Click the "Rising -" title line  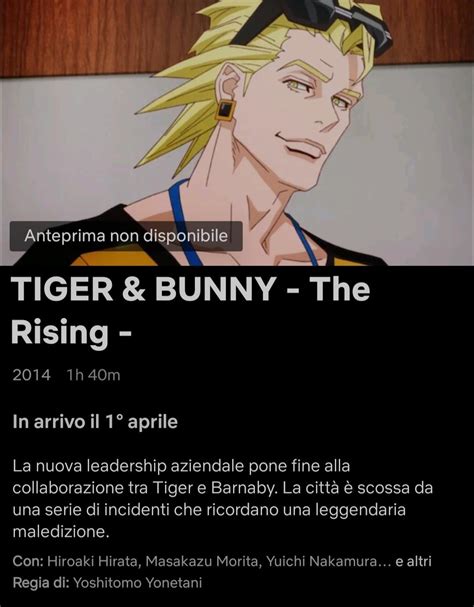pyautogui.click(x=71, y=332)
